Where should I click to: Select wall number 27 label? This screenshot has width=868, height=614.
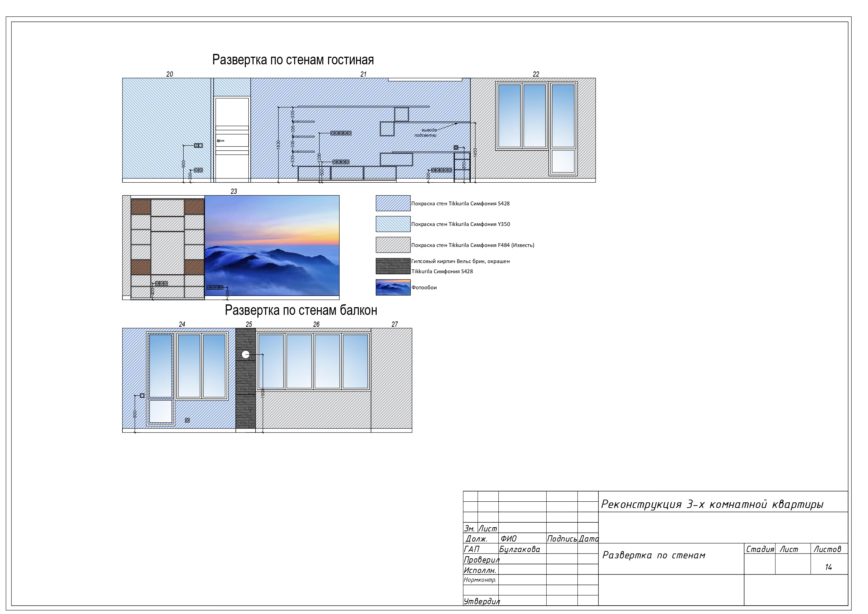click(395, 324)
